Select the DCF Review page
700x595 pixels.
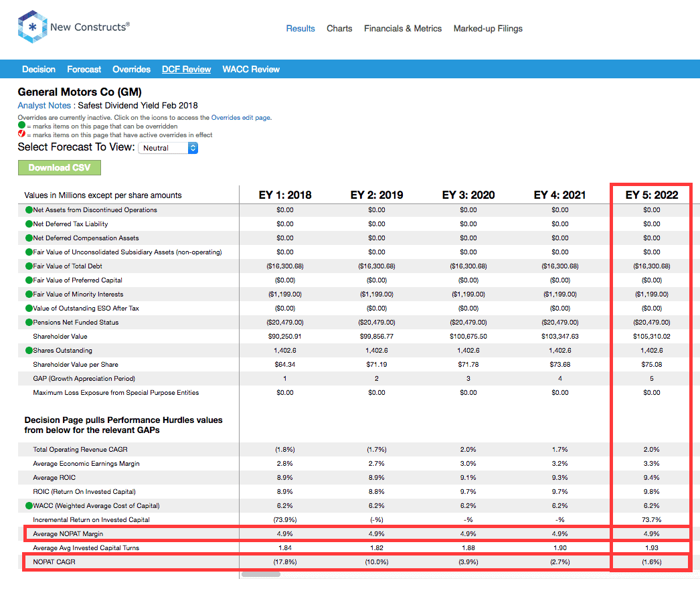[186, 69]
